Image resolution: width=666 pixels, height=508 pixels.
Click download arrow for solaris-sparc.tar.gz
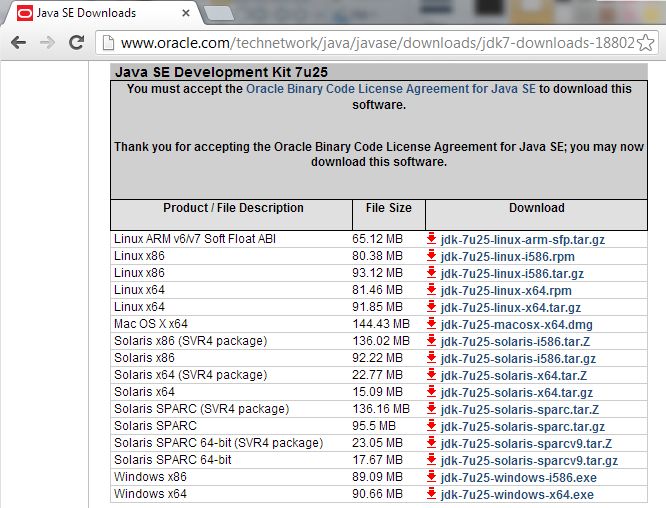432,426
